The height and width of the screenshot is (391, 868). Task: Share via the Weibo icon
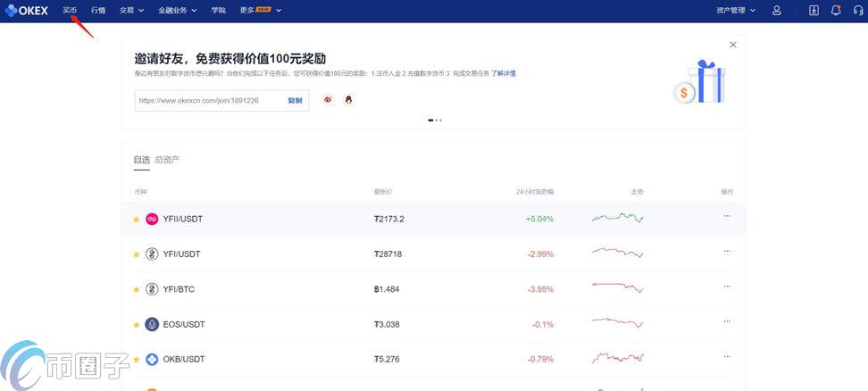pos(329,100)
